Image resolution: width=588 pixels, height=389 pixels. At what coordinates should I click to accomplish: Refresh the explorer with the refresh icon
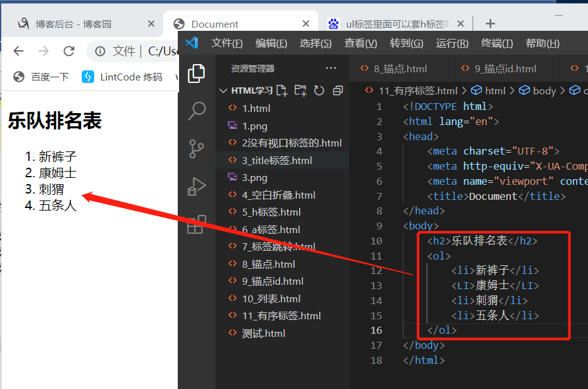[x=318, y=90]
